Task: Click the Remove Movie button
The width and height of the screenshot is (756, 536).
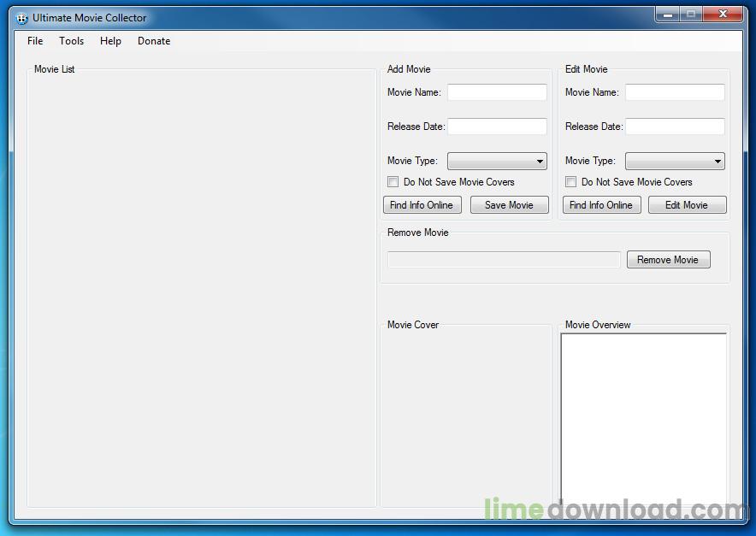Action: click(x=668, y=260)
